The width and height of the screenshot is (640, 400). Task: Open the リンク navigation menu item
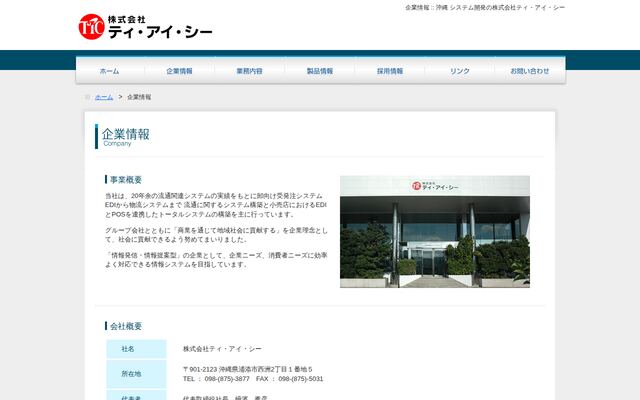click(x=460, y=71)
